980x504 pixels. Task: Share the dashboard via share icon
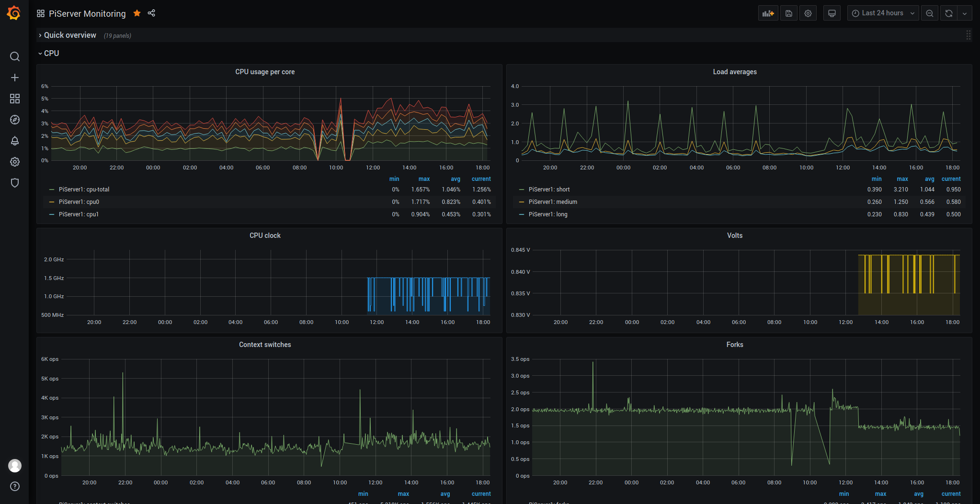click(x=151, y=13)
